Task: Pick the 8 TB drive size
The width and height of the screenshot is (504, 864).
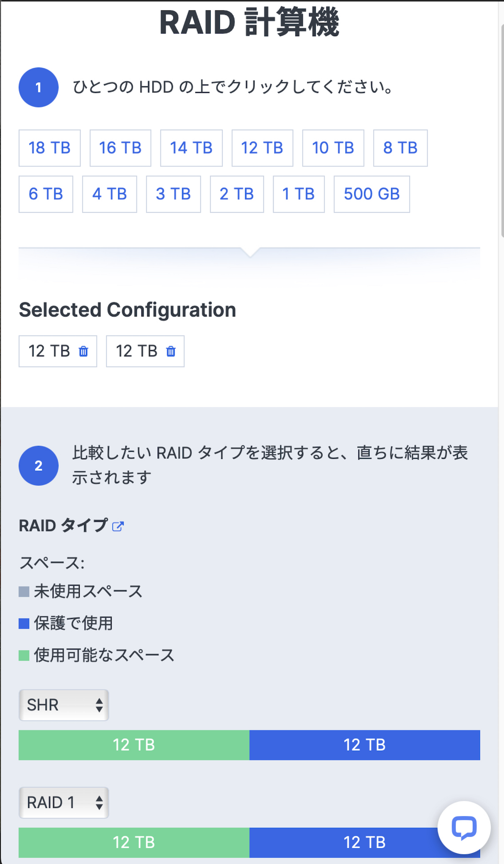Action: 400,148
